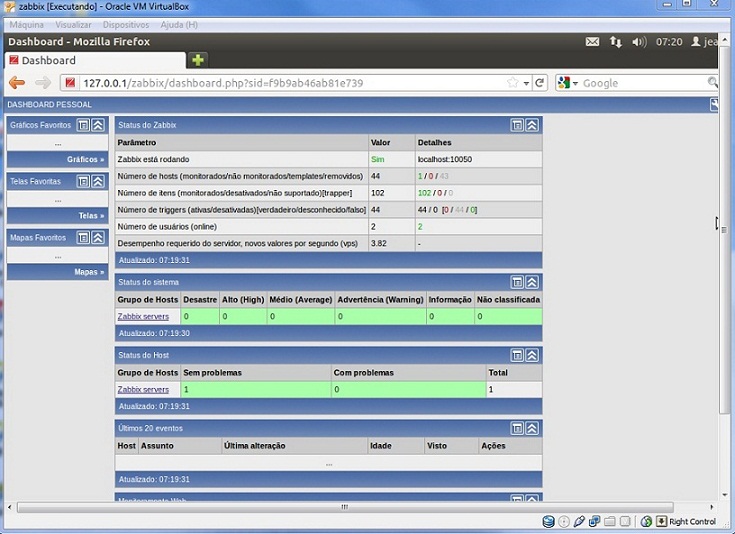Click the Google search field
Screen dimensions: 735x534
pos(644,83)
